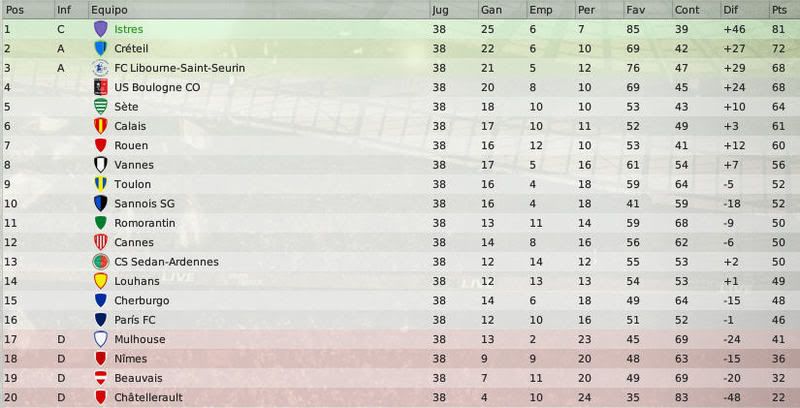Click the Créteil blue shield badge

tap(101, 48)
